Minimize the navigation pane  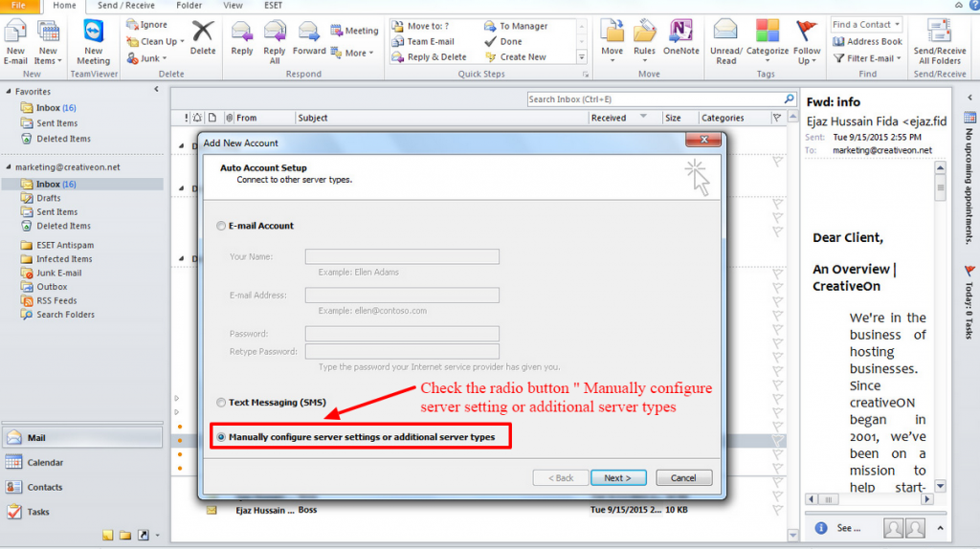click(156, 90)
